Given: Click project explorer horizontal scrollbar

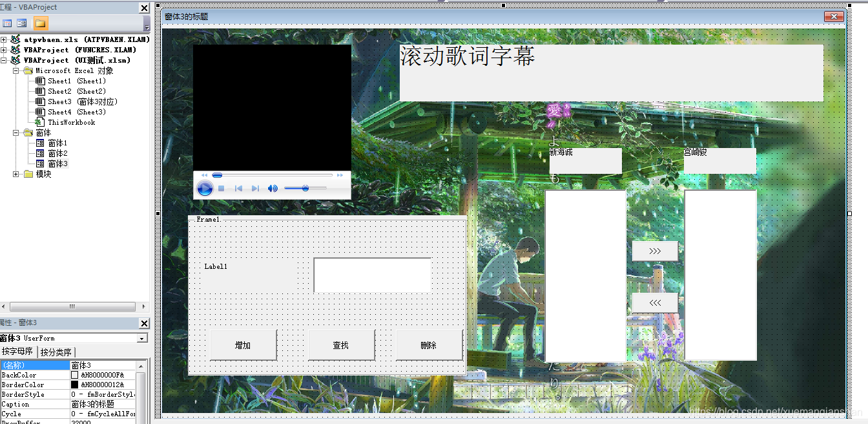Looking at the screenshot, I should coord(72,306).
